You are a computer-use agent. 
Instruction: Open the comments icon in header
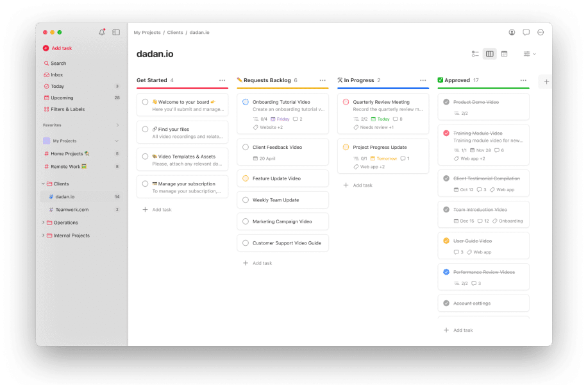coord(526,32)
